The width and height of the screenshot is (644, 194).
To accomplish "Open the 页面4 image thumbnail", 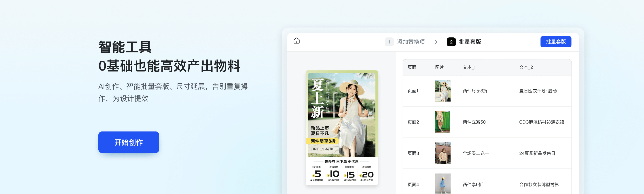I will [x=443, y=184].
